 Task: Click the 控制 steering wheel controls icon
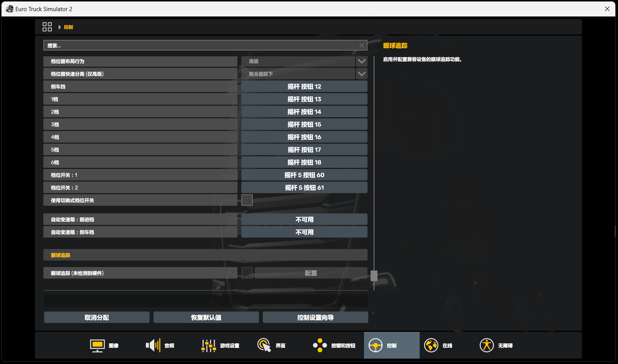point(376,345)
